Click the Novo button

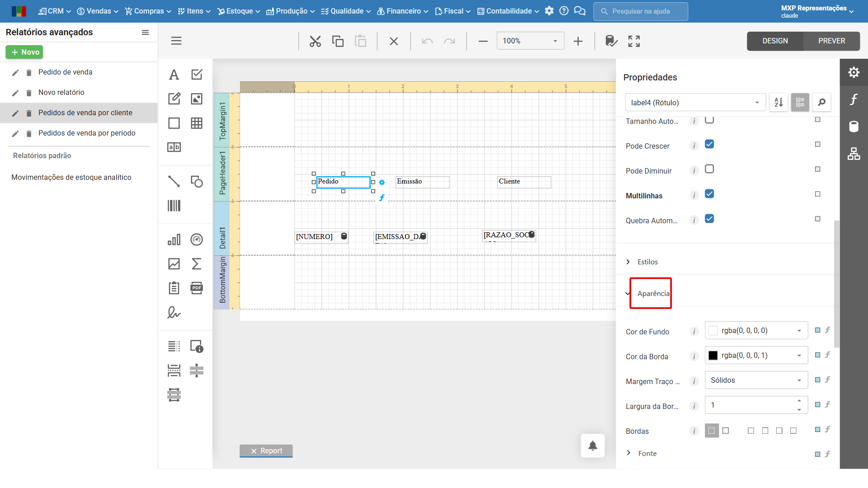point(24,52)
